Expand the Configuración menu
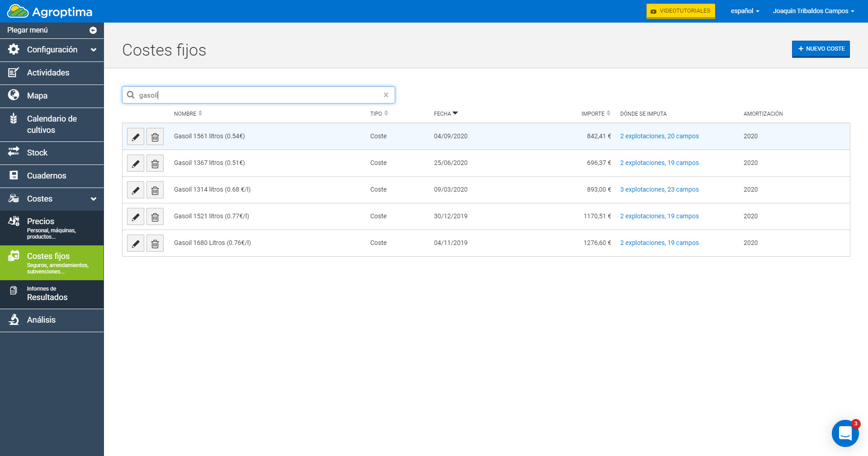Image resolution: width=868 pixels, height=456 pixels. 52,50
